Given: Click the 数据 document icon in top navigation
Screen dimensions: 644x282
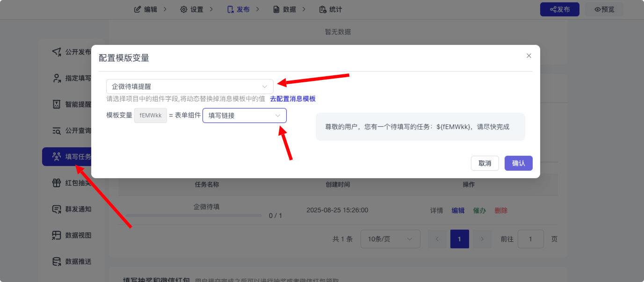Looking at the screenshot, I should click(x=276, y=9).
